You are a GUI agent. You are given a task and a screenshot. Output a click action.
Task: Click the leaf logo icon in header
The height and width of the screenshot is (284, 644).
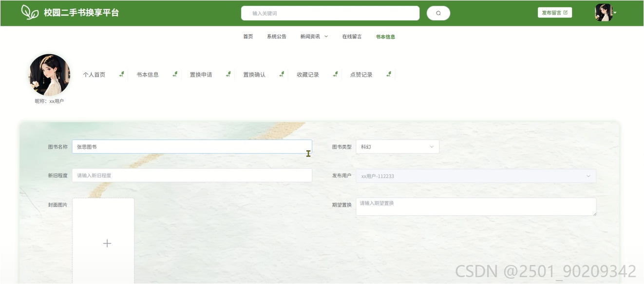[x=30, y=13]
